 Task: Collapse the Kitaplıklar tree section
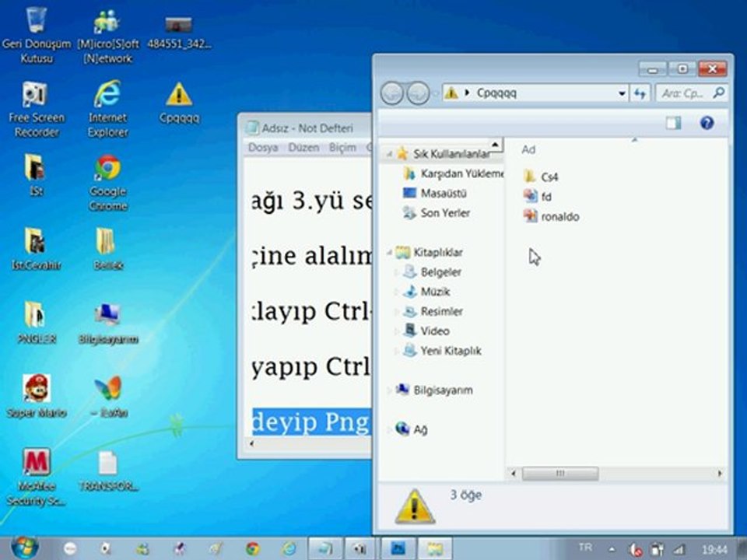389,252
